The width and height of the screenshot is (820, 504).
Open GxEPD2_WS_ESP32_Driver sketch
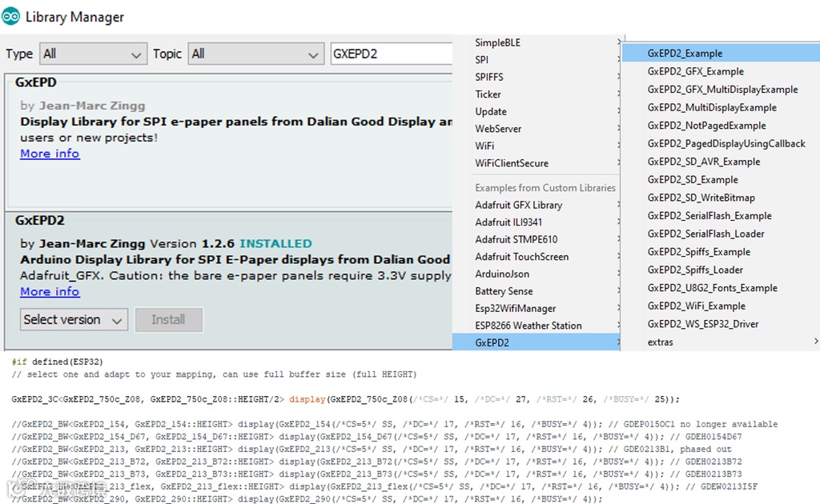coord(722,324)
